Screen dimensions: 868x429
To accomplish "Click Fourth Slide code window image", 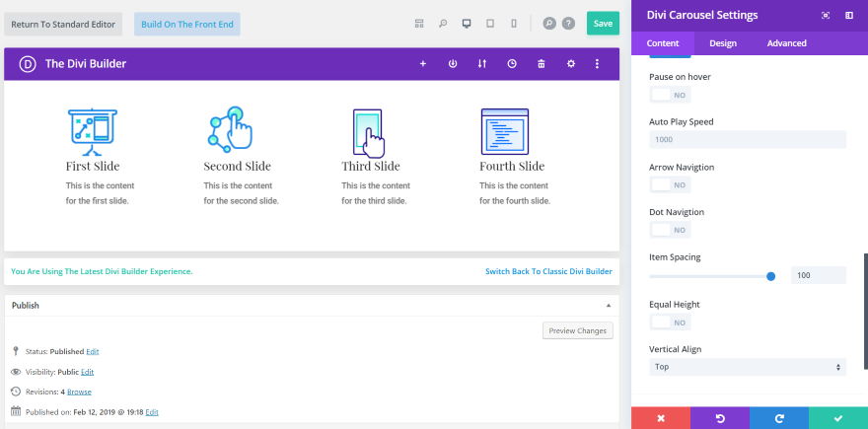I will coord(505,131).
